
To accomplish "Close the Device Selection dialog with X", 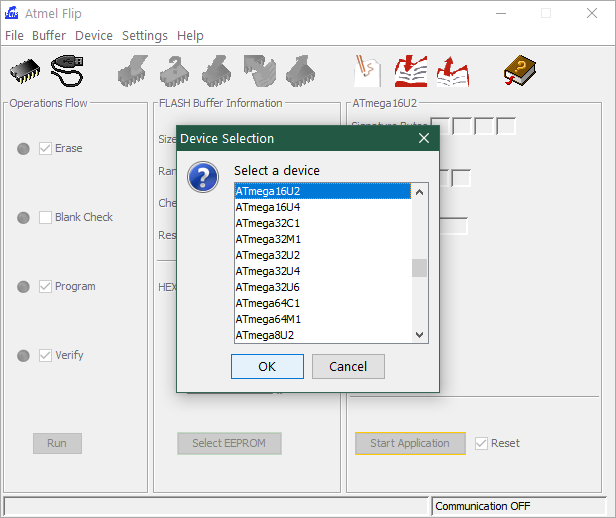I will pyautogui.click(x=424, y=138).
